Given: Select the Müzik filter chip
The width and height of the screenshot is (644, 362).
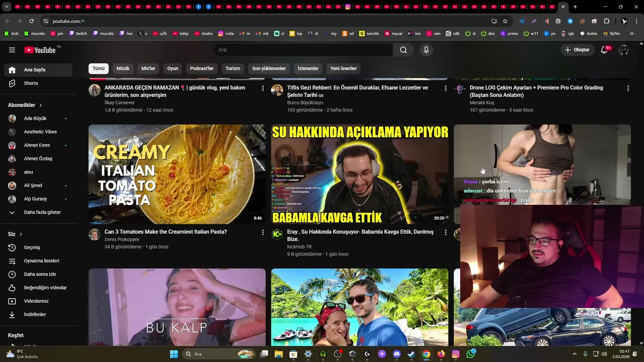Looking at the screenshot, I should [x=123, y=68].
